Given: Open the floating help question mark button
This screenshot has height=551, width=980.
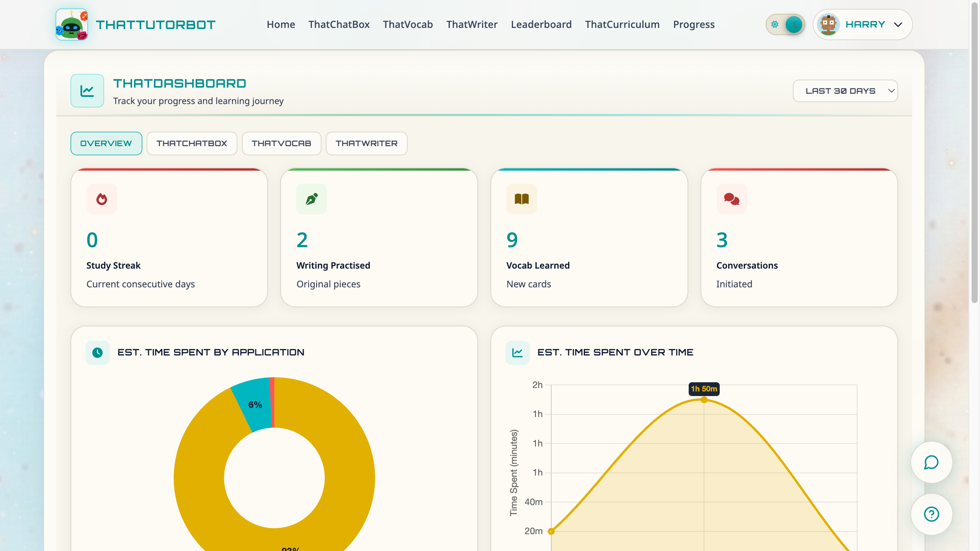Looking at the screenshot, I should (x=931, y=514).
